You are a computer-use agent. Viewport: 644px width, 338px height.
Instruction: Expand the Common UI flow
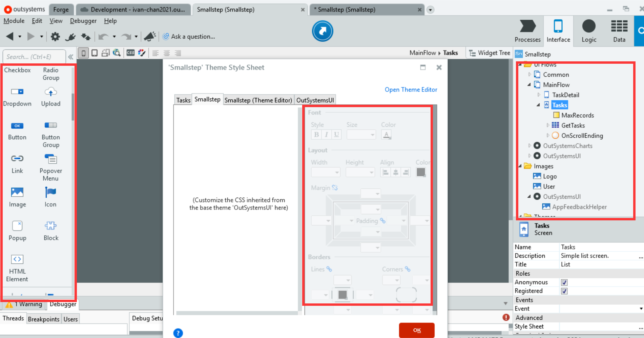(x=529, y=75)
